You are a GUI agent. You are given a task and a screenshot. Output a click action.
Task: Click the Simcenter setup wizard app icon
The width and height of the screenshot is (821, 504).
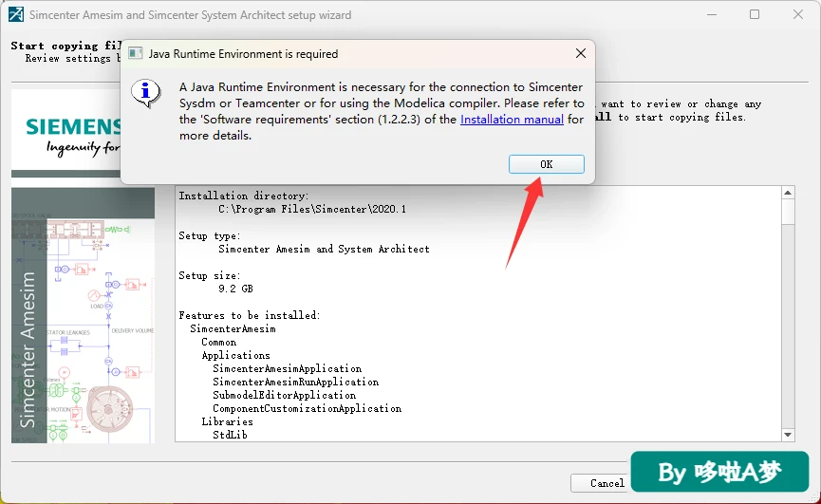(x=16, y=14)
